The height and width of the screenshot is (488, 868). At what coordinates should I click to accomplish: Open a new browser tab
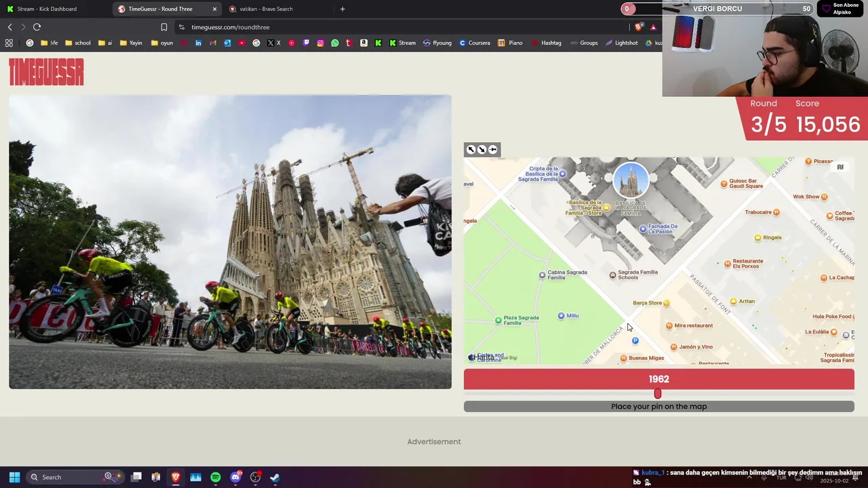pos(342,9)
